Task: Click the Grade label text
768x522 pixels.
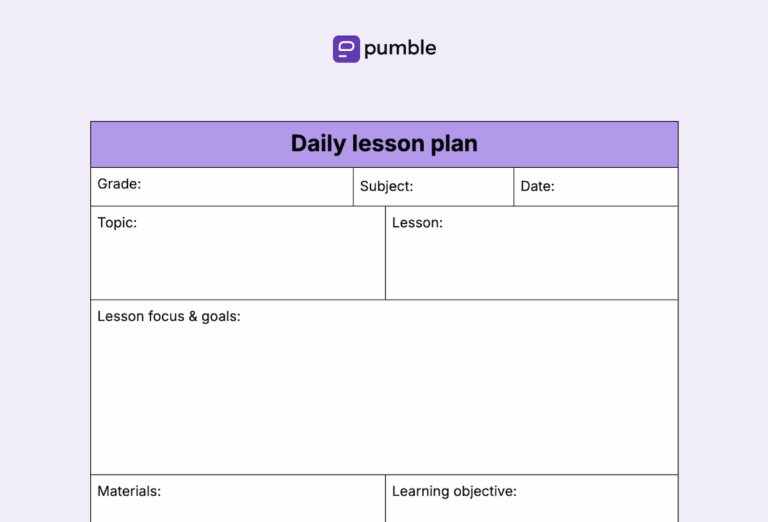Action: point(119,184)
